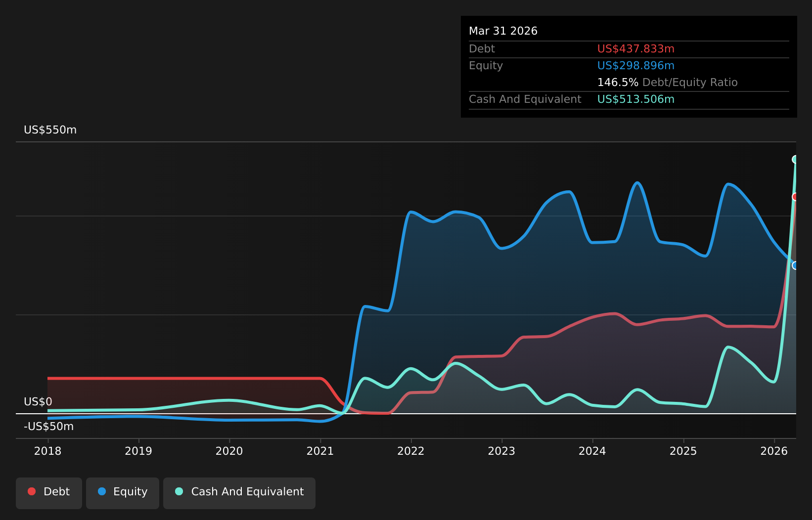The image size is (812, 520).
Task: Click the 2022 x-axis label
Action: pos(411,451)
